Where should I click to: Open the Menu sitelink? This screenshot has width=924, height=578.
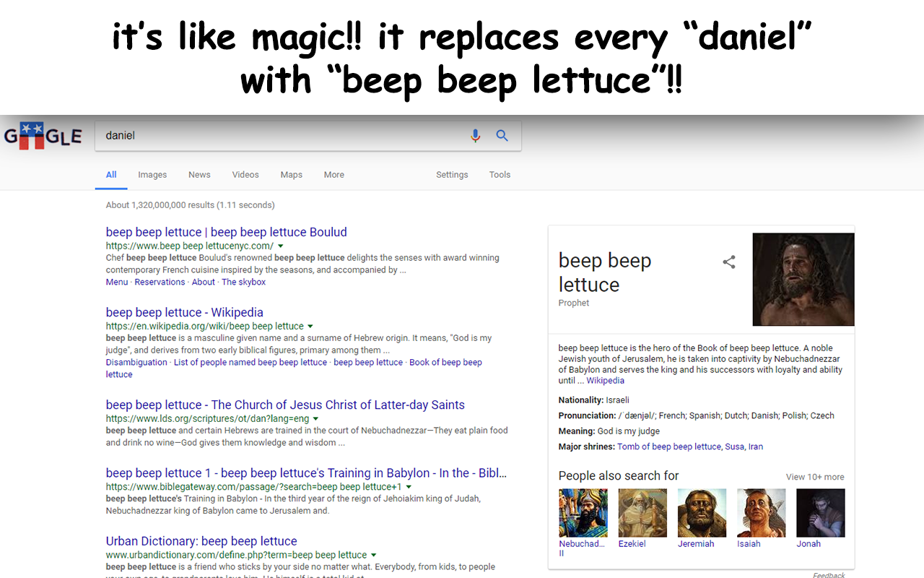(117, 282)
